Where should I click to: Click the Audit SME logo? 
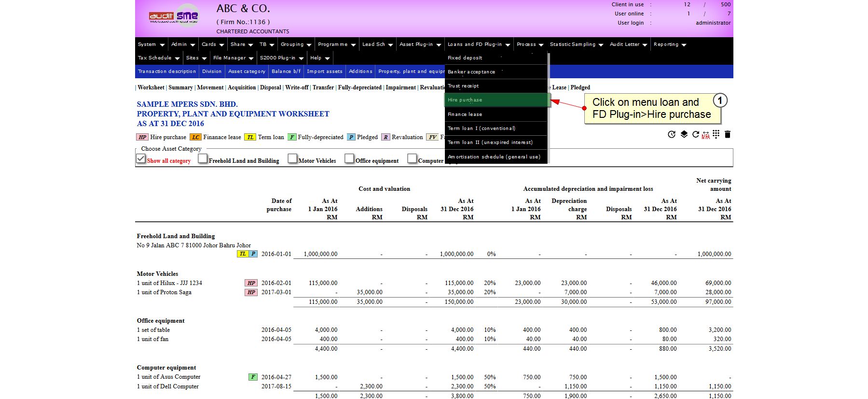pyautogui.click(x=174, y=16)
